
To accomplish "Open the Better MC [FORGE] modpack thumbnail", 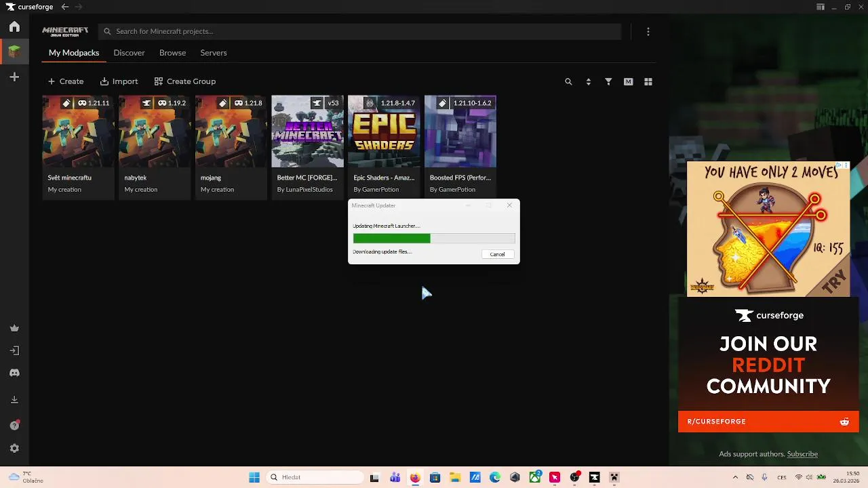I will point(307,131).
